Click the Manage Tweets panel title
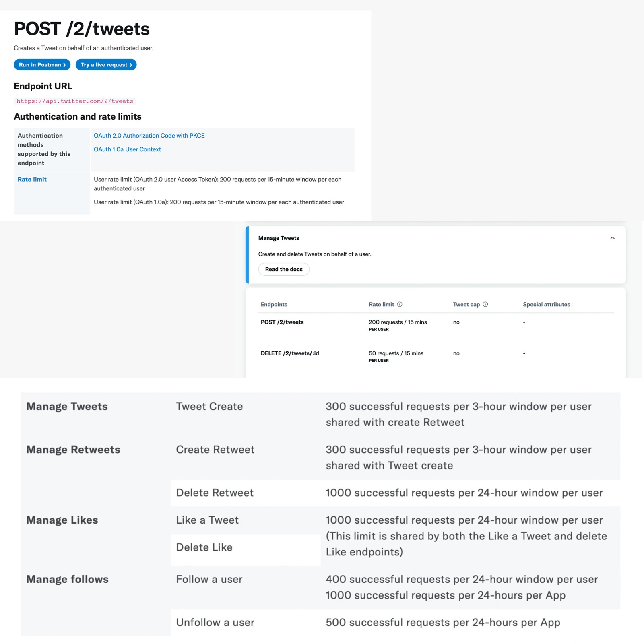 tap(279, 238)
